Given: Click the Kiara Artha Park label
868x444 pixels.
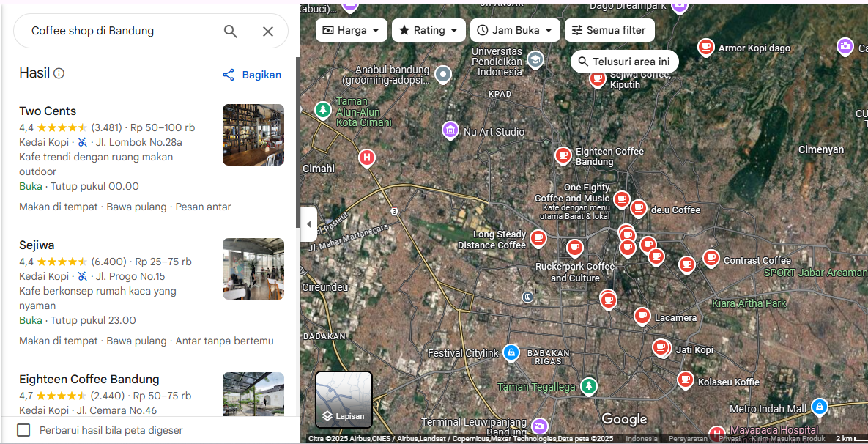Looking at the screenshot, I should click(x=749, y=303).
